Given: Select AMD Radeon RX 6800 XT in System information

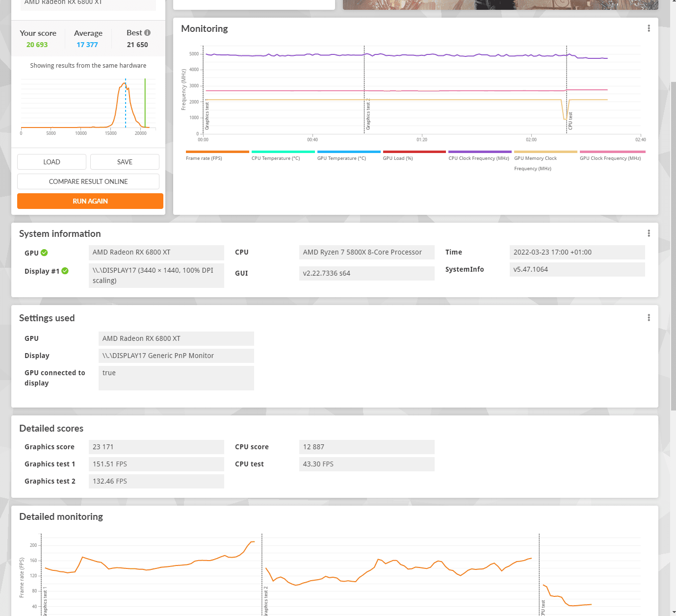Looking at the screenshot, I should point(156,252).
